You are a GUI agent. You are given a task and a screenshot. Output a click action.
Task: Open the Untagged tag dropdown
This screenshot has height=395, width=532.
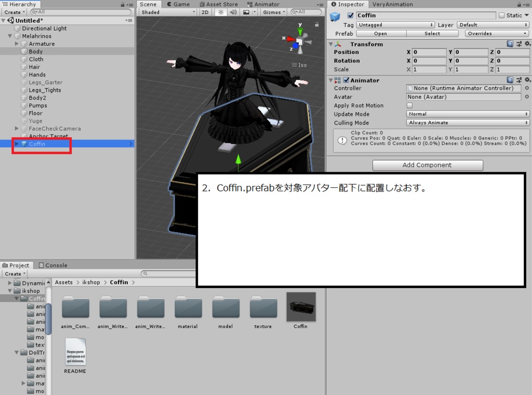395,24
